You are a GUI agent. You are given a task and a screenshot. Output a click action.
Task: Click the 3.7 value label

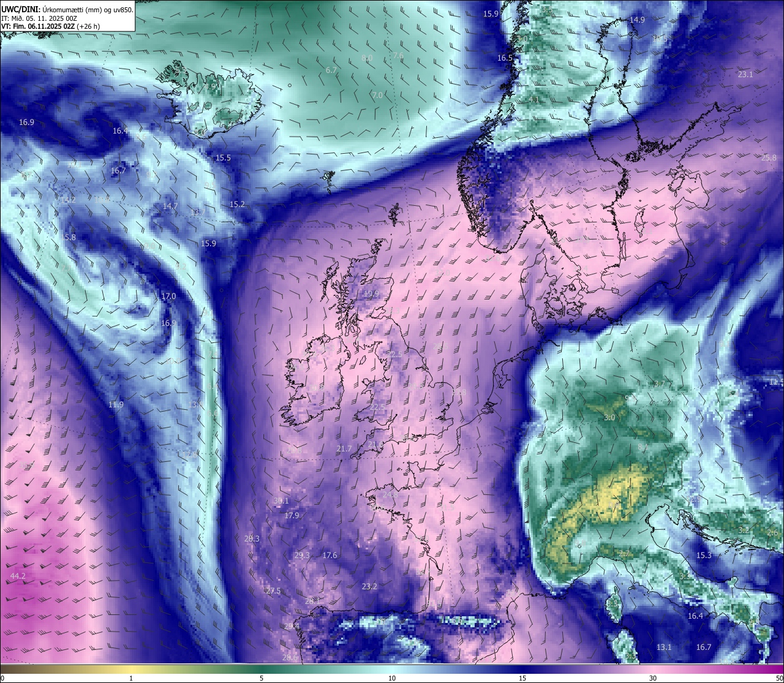[659, 383]
